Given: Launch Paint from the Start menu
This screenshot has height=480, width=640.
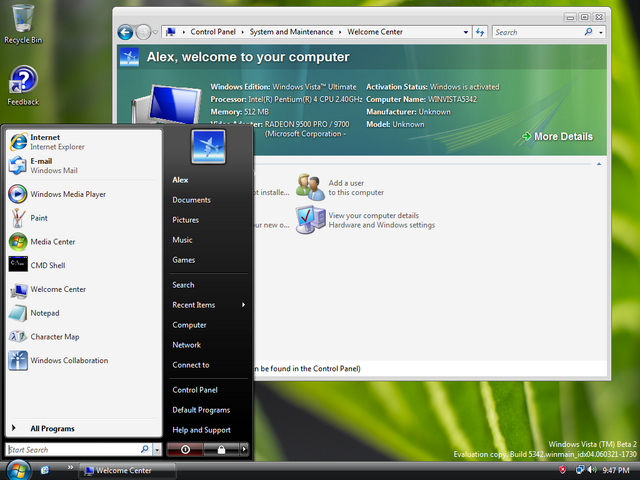Looking at the screenshot, I should click(83, 218).
